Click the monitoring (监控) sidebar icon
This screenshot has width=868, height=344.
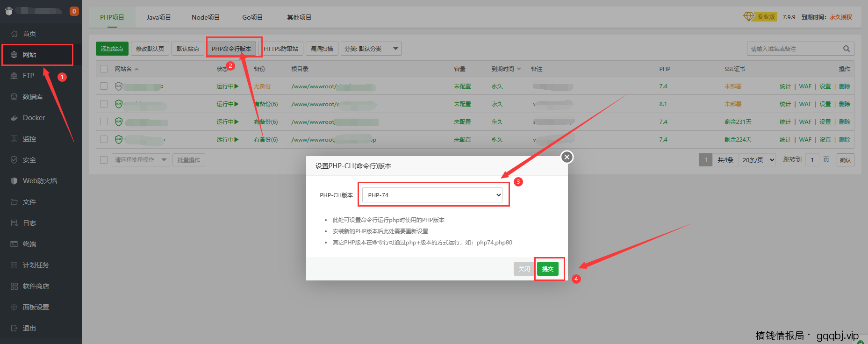14,139
